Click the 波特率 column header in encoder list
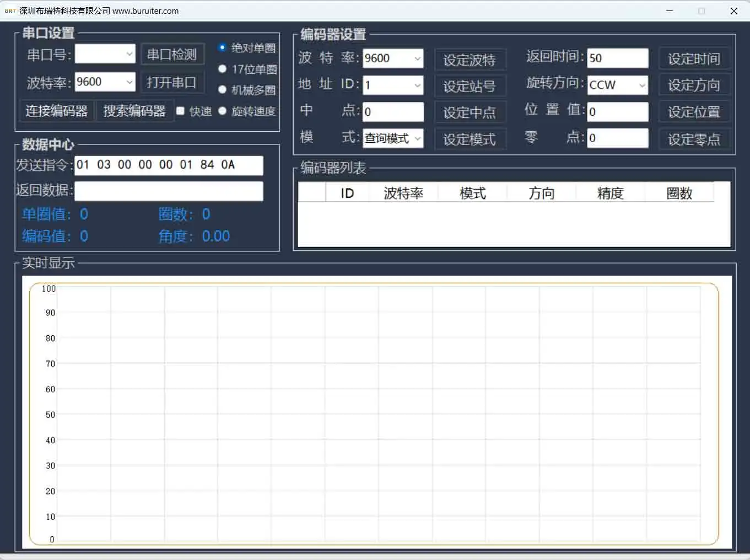The width and height of the screenshot is (750, 560). coord(403,193)
